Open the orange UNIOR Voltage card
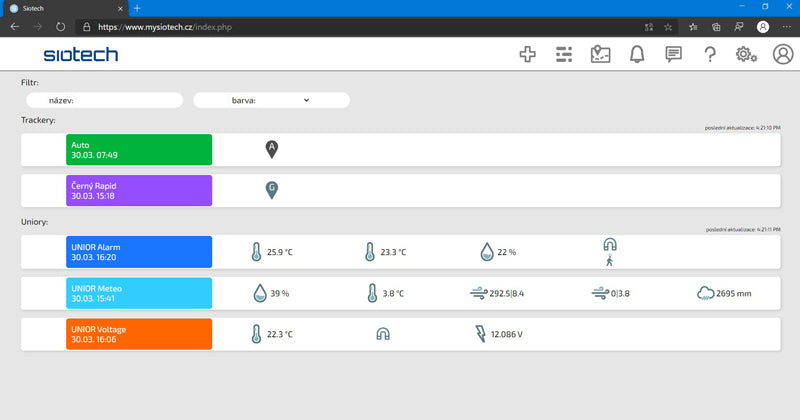 tap(139, 334)
